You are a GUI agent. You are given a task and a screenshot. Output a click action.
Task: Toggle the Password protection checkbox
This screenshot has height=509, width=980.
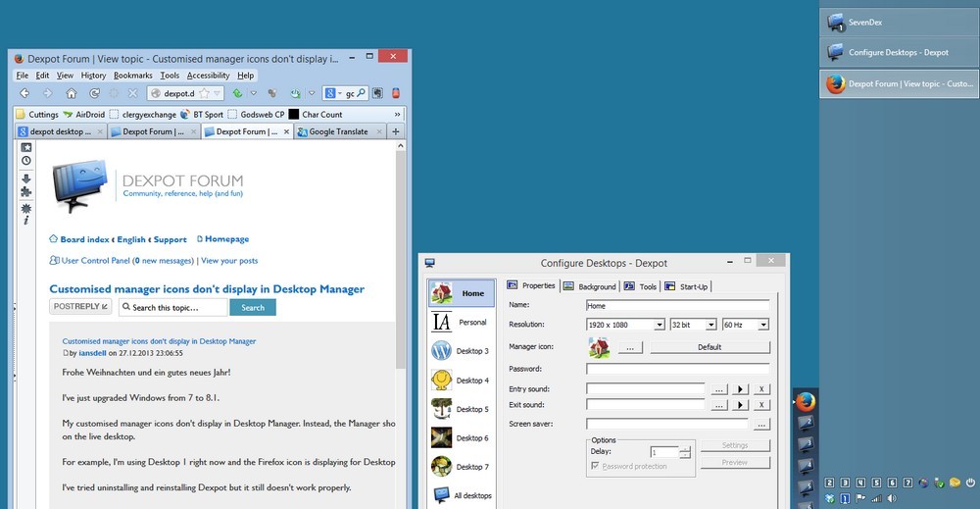point(596,467)
